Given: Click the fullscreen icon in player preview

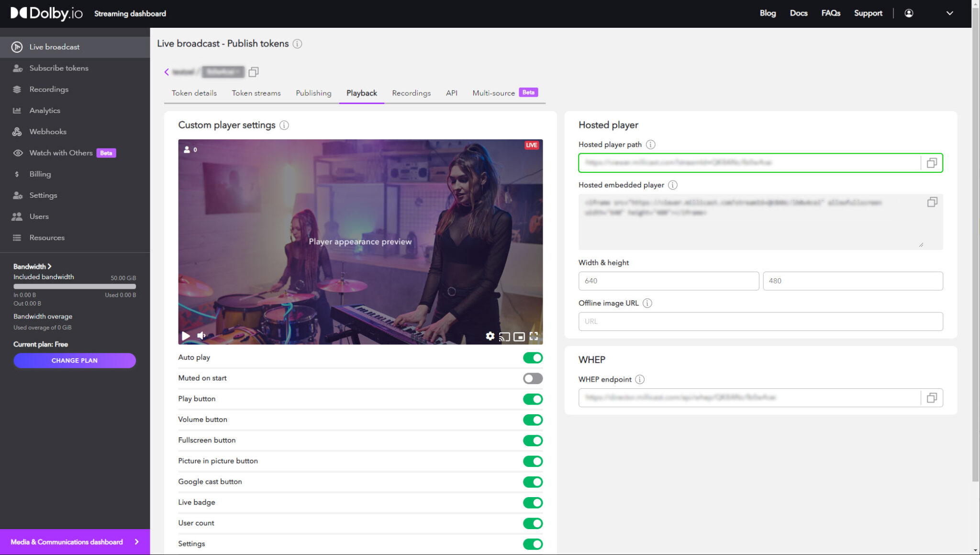Looking at the screenshot, I should pyautogui.click(x=534, y=336).
